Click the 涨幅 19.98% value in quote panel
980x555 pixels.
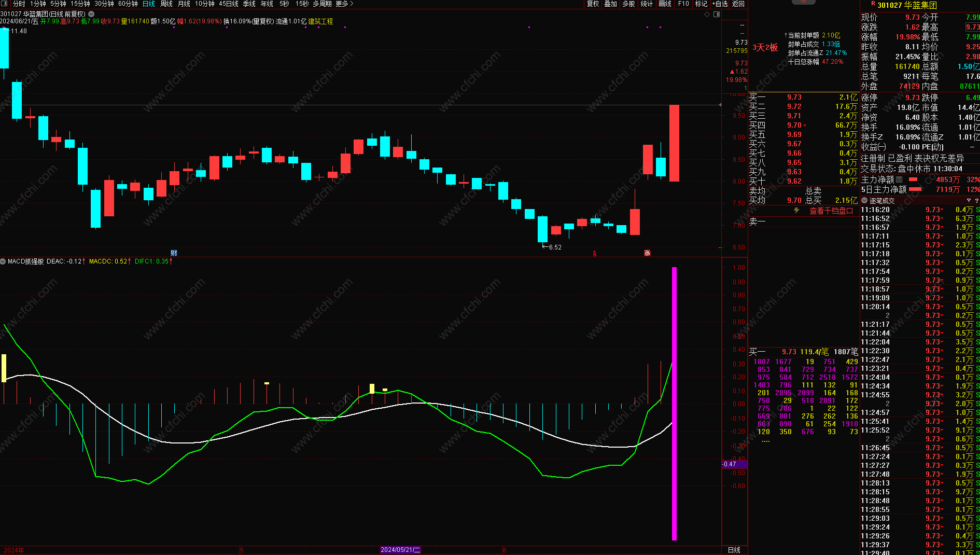coord(908,37)
